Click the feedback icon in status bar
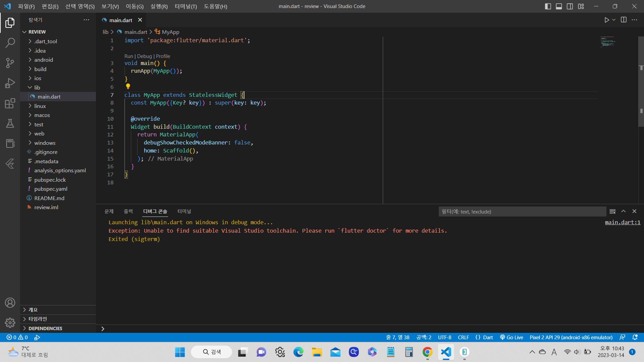This screenshot has height=362, width=644. point(622,337)
